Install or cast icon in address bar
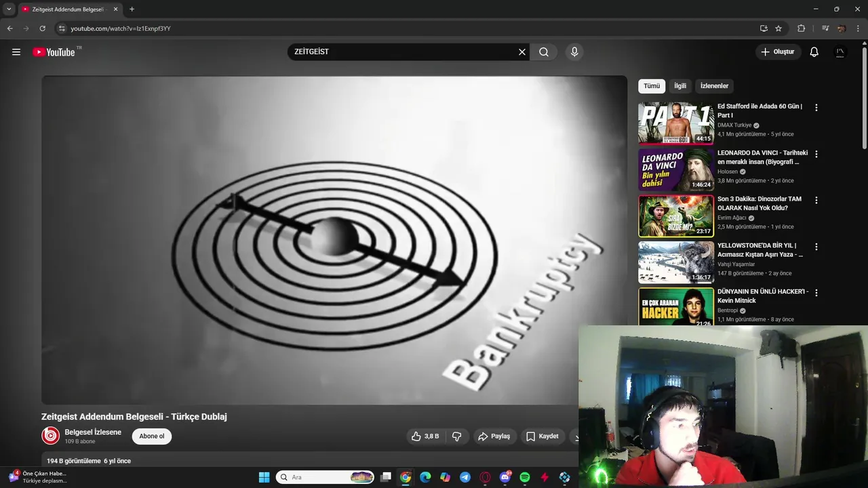868x488 pixels. click(x=764, y=28)
